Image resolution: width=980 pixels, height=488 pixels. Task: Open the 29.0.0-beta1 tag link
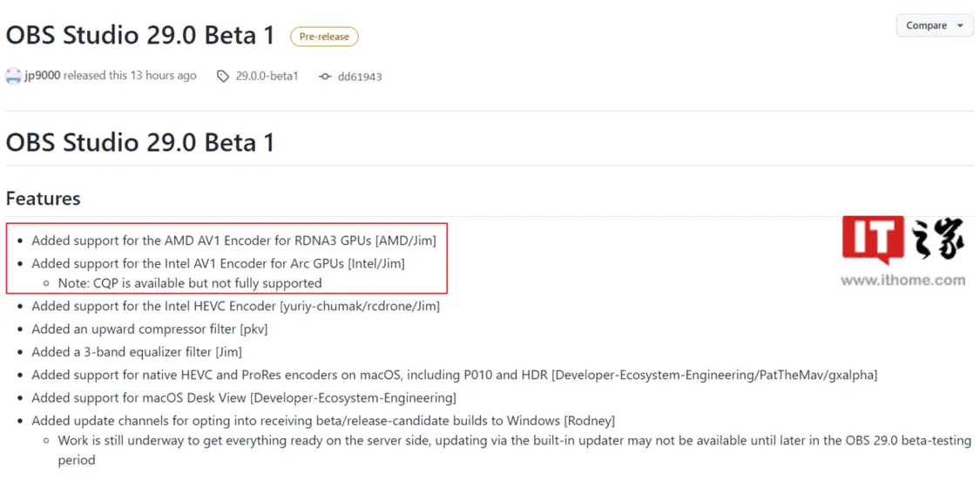pyautogui.click(x=267, y=76)
